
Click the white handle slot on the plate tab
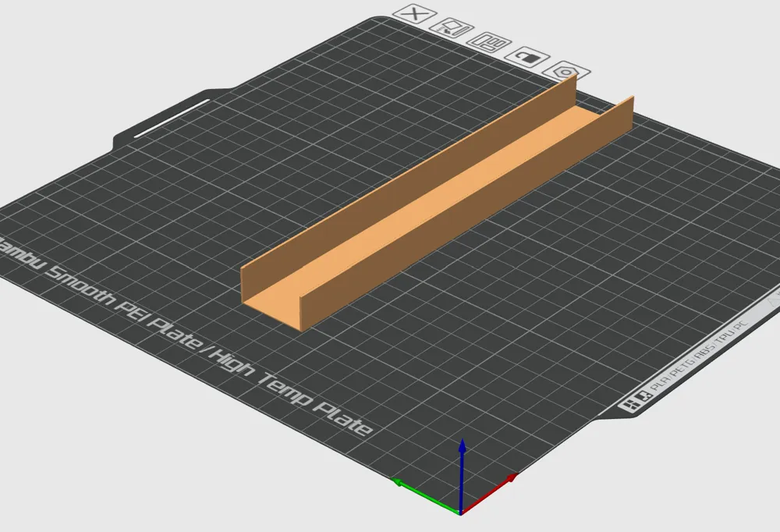tap(172, 118)
